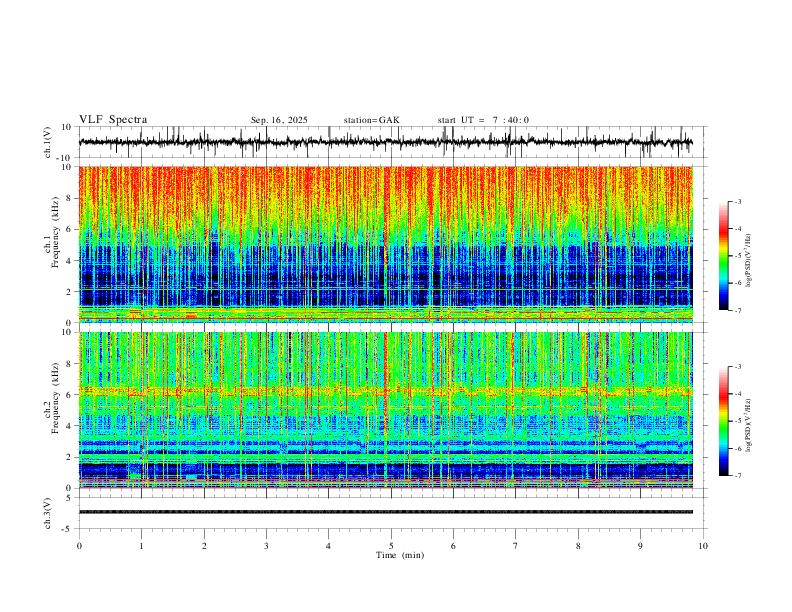Click the "VLF Spectra" title text
Screen dimensions: 792x612
tap(113, 120)
